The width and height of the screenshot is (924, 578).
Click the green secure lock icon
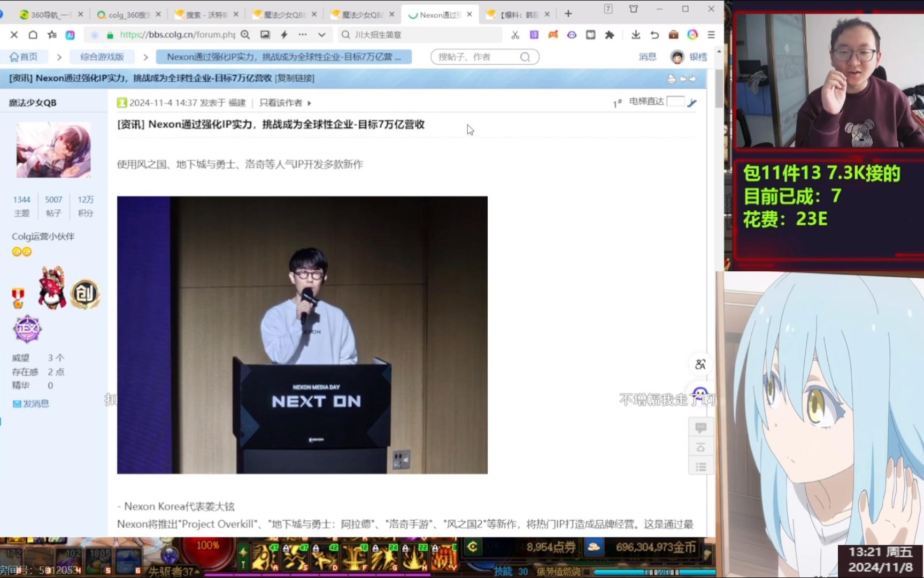(x=110, y=35)
